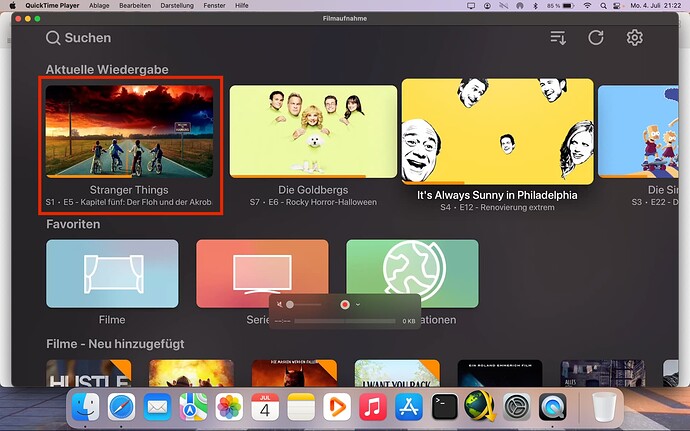Open Photos from the Dock

click(229, 407)
